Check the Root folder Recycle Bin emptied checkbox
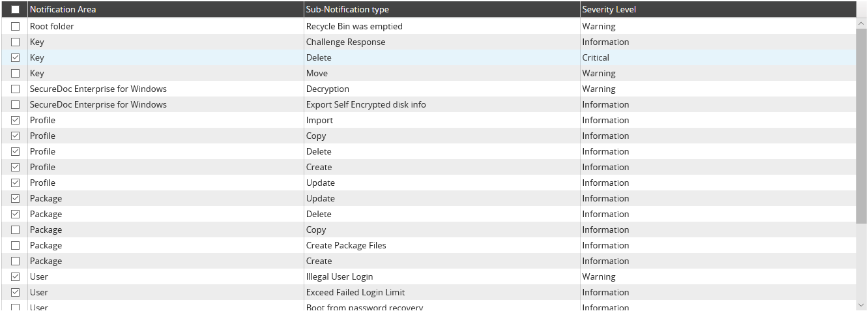Viewport: 868px width, 311px height. (x=16, y=27)
